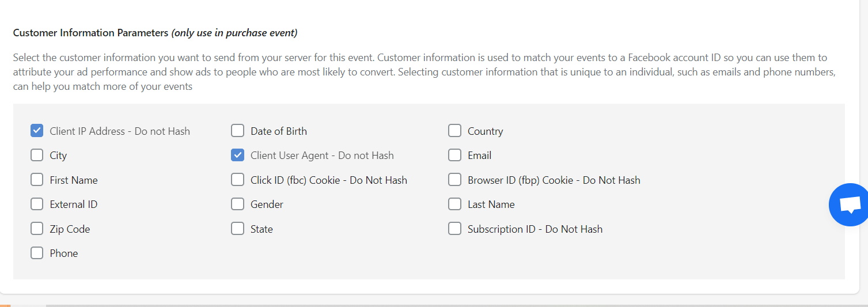Screen dimensions: 868x307
Task: Tick the Country checkbox
Action: pos(454,131)
